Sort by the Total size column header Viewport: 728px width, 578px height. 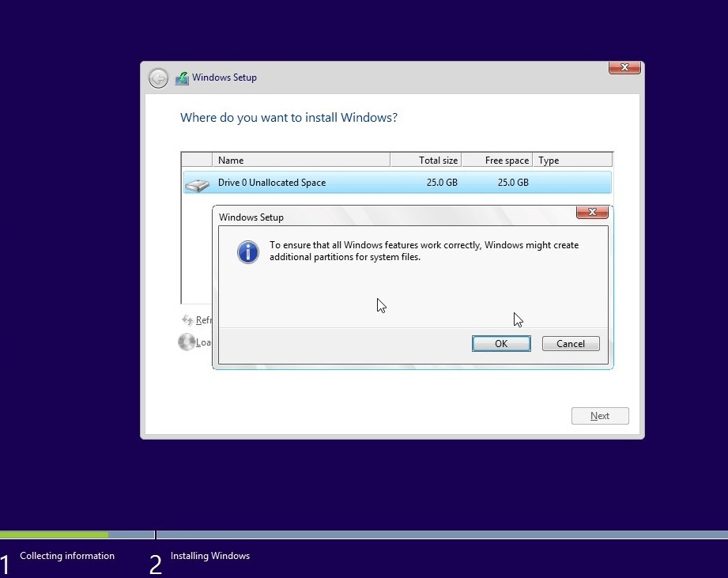point(426,161)
